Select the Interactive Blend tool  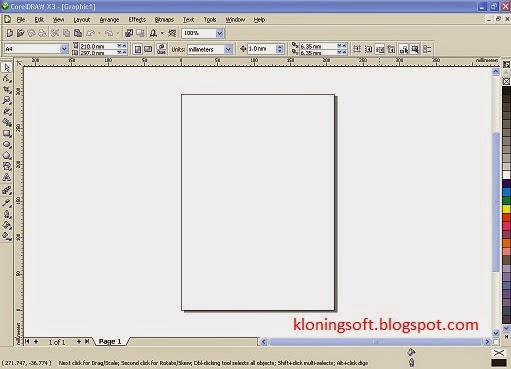click(7, 190)
